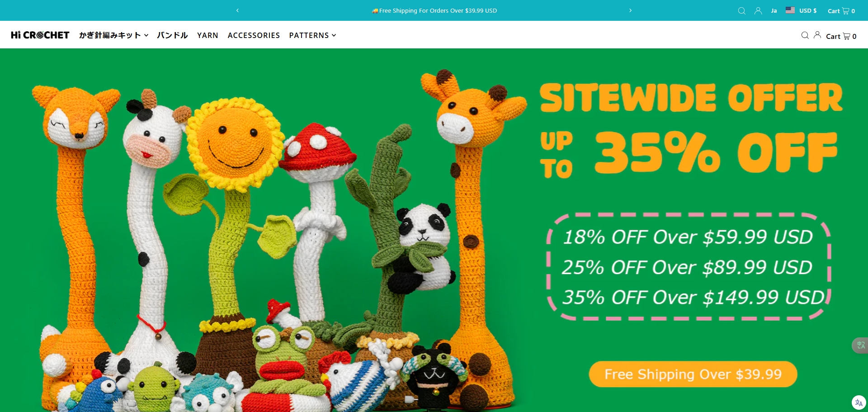Switch language using the Ja selector
The height and width of the screenshot is (412, 868).
click(774, 11)
